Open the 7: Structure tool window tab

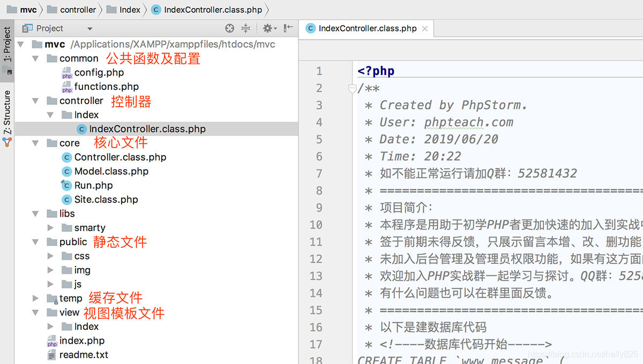pos(7,112)
